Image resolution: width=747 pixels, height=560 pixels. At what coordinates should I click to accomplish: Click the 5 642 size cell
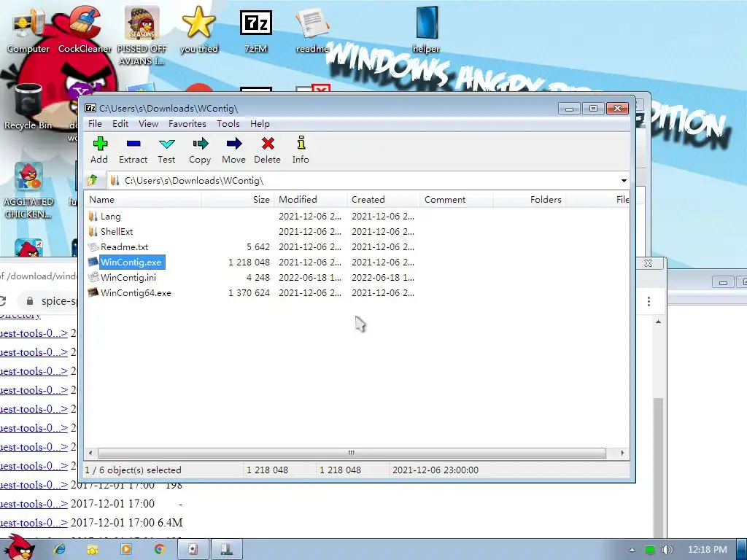[258, 246]
